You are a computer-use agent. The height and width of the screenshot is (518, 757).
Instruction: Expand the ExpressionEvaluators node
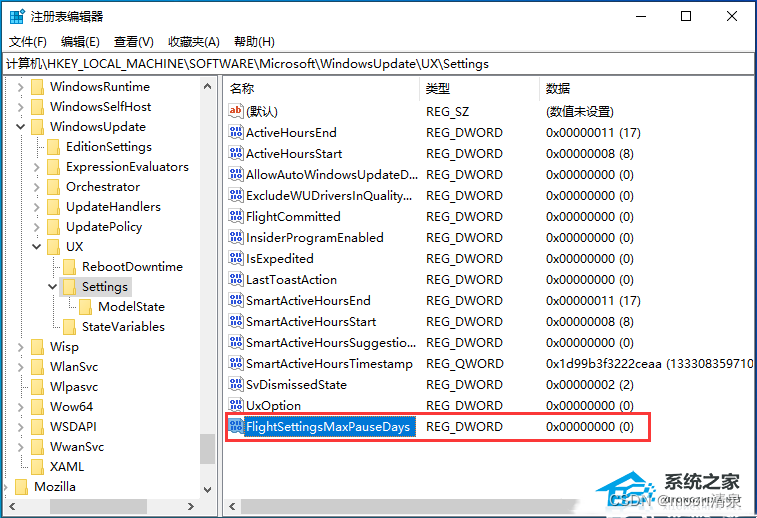pyautogui.click(x=37, y=167)
